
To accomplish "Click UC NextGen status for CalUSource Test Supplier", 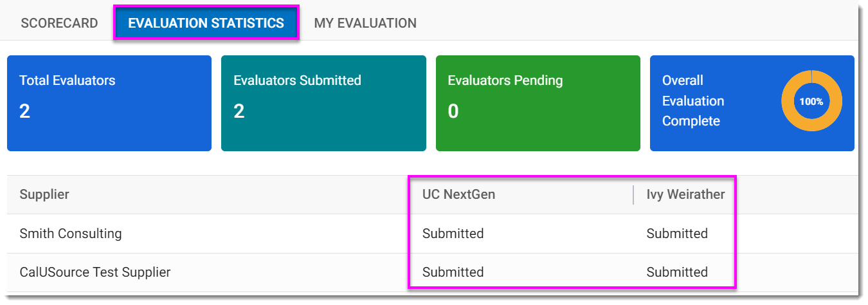I will (453, 272).
